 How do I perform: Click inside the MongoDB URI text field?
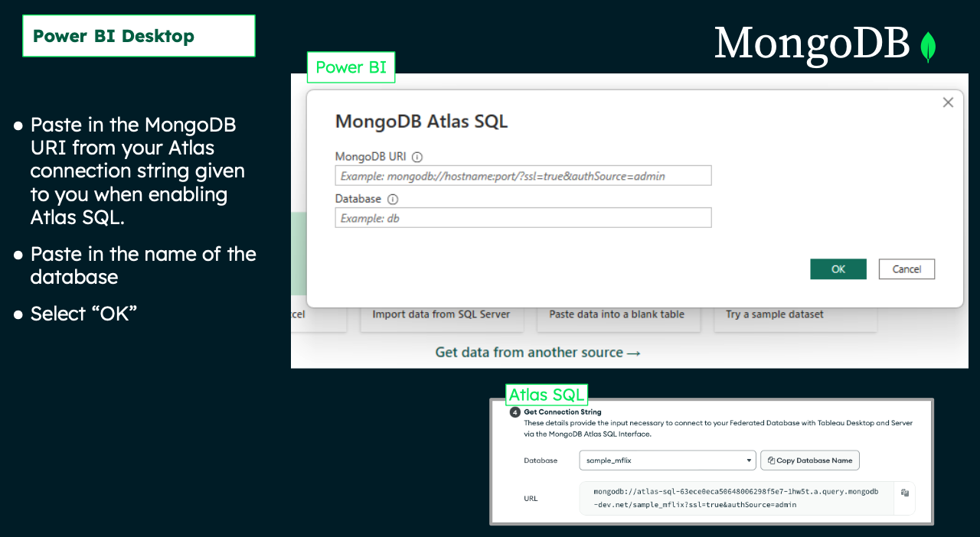[523, 176]
